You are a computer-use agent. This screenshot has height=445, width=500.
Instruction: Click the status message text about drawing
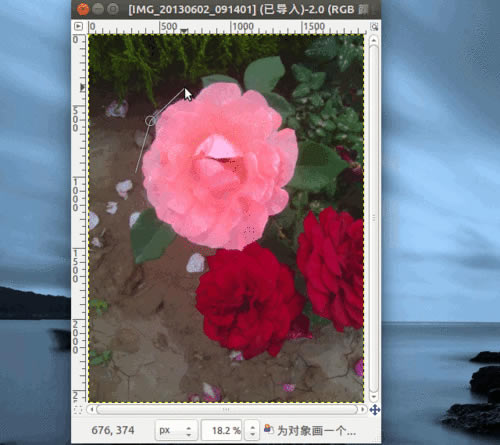(x=316, y=430)
